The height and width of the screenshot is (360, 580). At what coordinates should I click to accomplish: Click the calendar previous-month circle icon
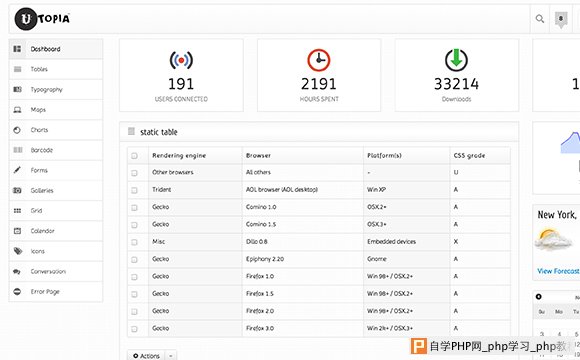tap(539, 297)
